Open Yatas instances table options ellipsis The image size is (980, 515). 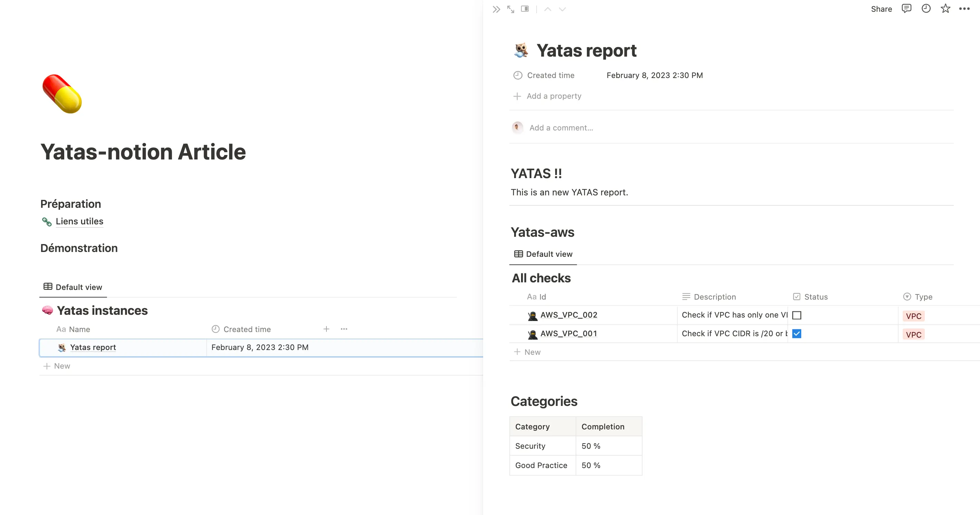click(344, 329)
